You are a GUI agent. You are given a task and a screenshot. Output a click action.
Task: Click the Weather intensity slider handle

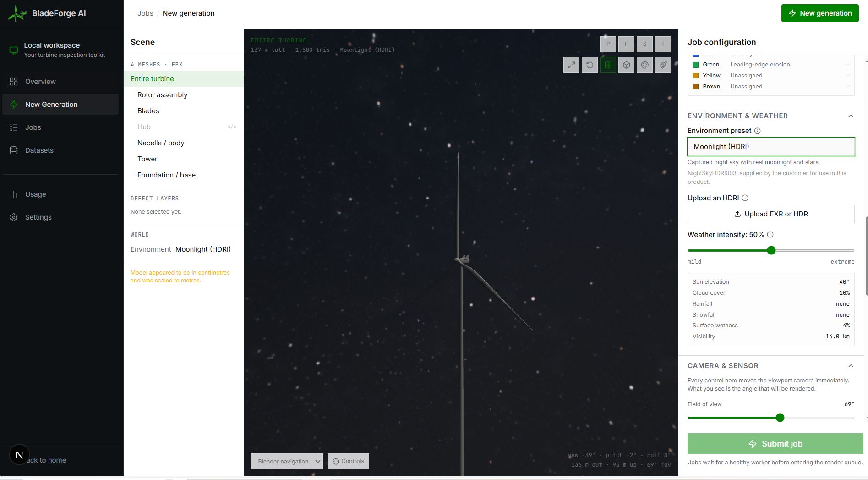tap(771, 250)
